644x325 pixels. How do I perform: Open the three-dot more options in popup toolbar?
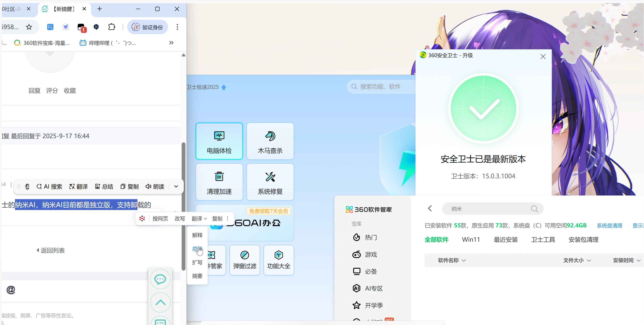(228, 218)
